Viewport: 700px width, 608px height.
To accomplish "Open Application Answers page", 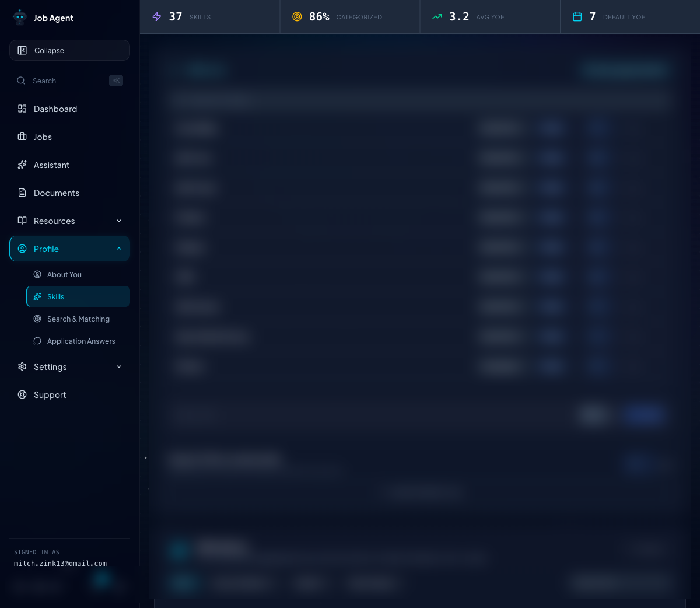I will (x=78, y=341).
